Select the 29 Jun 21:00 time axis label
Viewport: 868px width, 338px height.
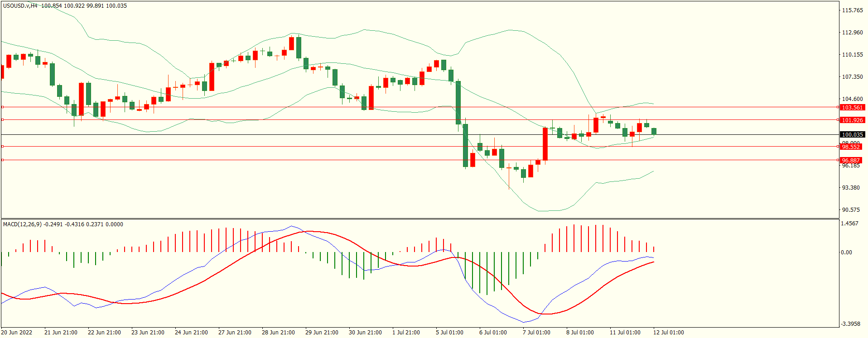click(322, 333)
